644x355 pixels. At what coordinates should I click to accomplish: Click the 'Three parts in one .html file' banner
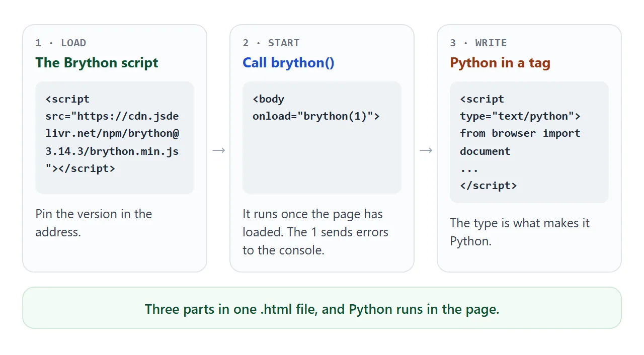coord(322,308)
